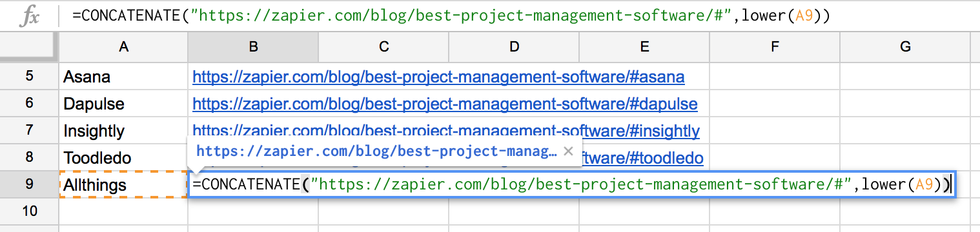Select row 5 header
The image size is (980, 232).
coord(29,77)
